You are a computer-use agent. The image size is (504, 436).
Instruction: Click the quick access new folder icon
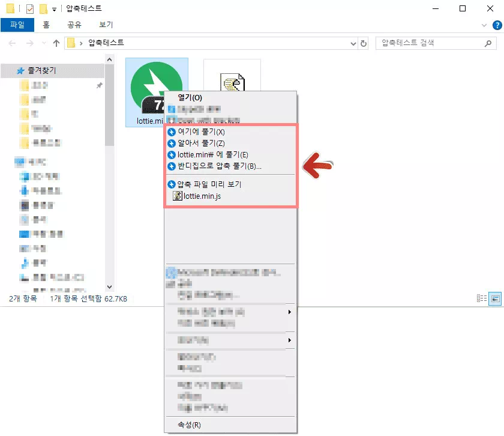pyautogui.click(x=43, y=8)
